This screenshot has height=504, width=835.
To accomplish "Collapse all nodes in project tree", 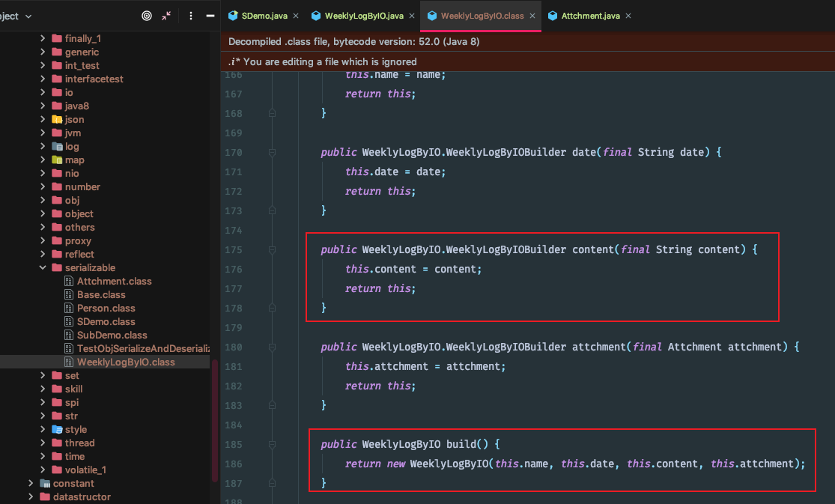I will tap(166, 16).
